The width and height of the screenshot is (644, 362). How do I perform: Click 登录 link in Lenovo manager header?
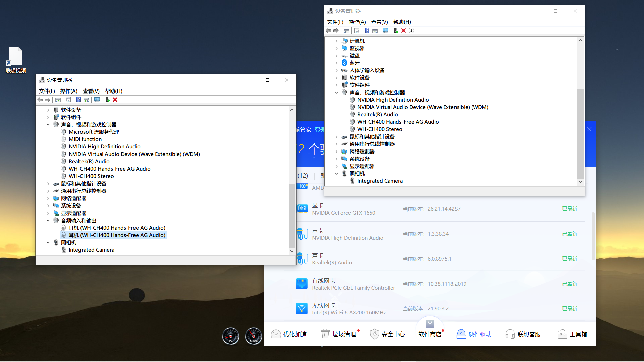319,130
